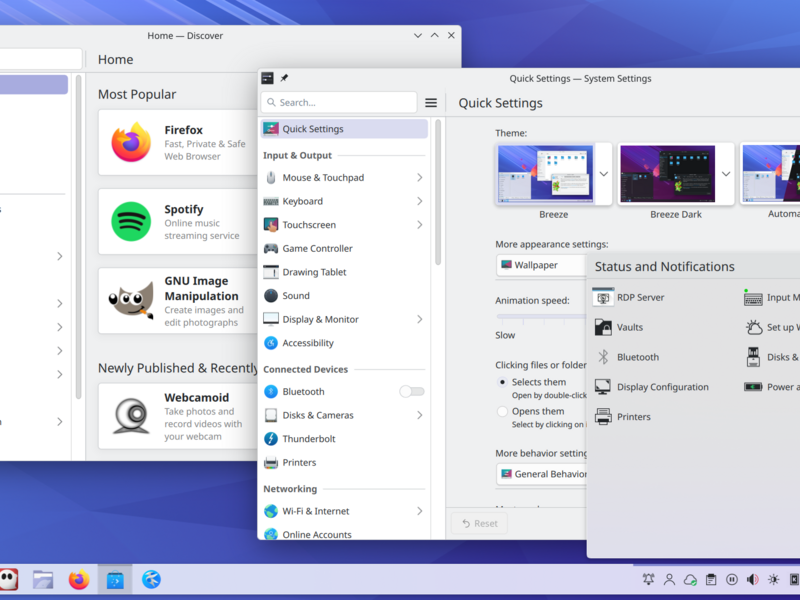
Task: Open Thunderbolt settings icon
Action: [x=271, y=439]
